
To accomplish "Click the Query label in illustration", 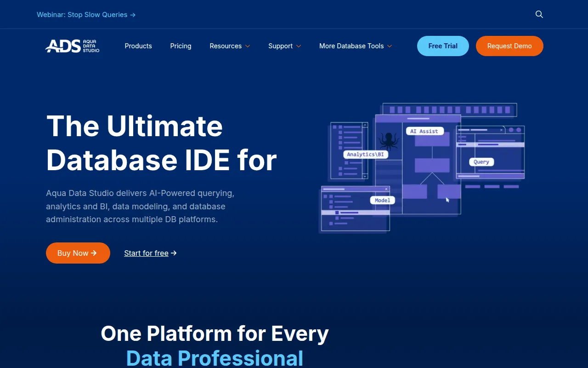I will point(481,162).
